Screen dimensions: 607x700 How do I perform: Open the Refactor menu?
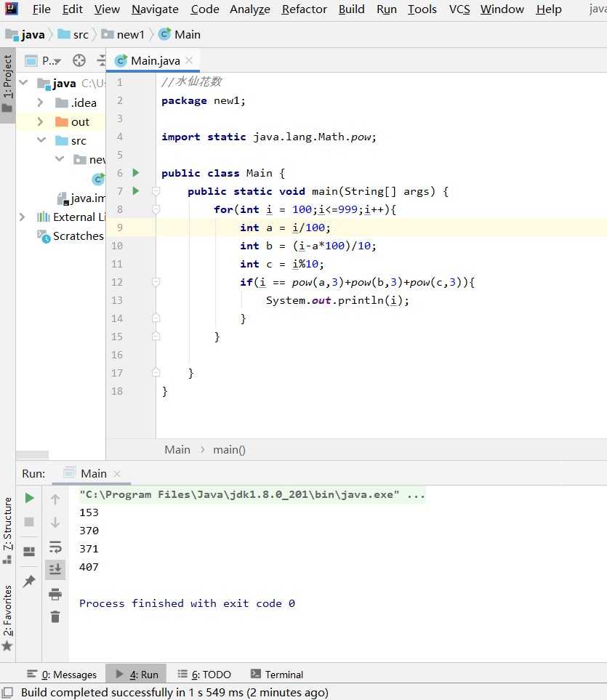[x=305, y=9]
